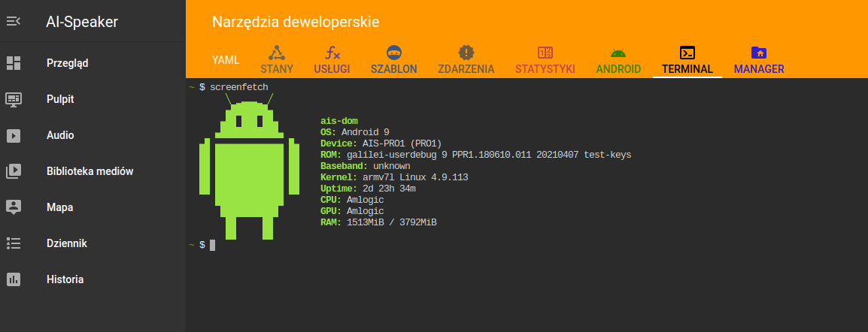The image size is (868, 332).
Task: Open the MANAGER tab
Action: coord(759,60)
